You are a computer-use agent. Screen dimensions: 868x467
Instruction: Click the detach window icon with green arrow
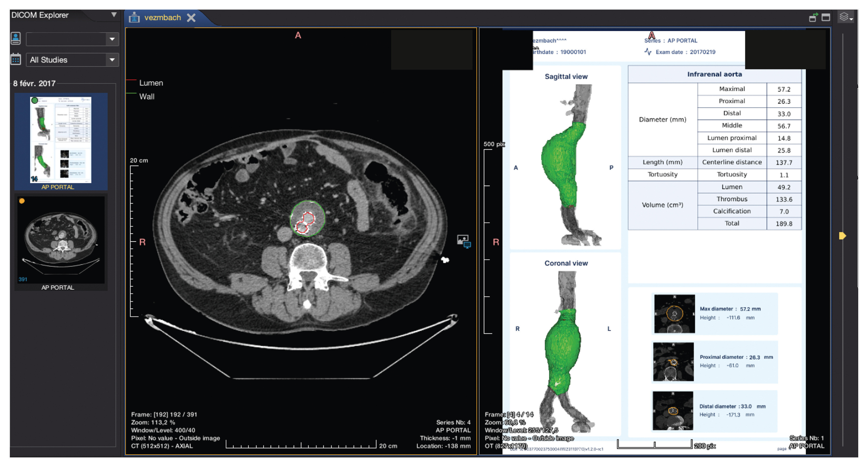coord(813,18)
